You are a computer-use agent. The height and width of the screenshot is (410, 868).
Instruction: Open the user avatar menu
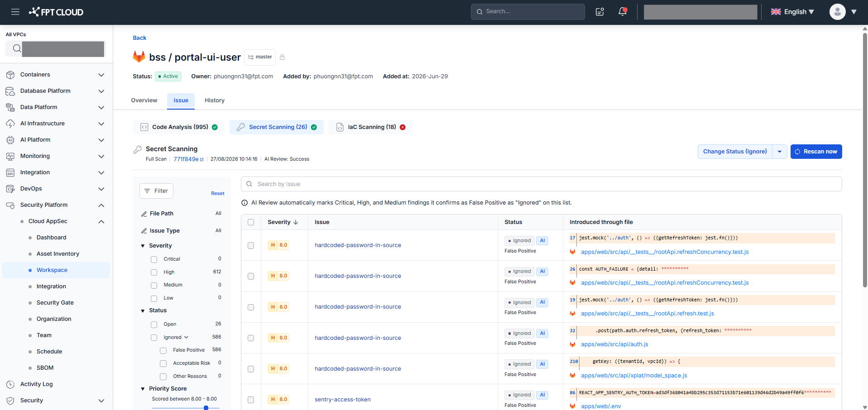837,12
